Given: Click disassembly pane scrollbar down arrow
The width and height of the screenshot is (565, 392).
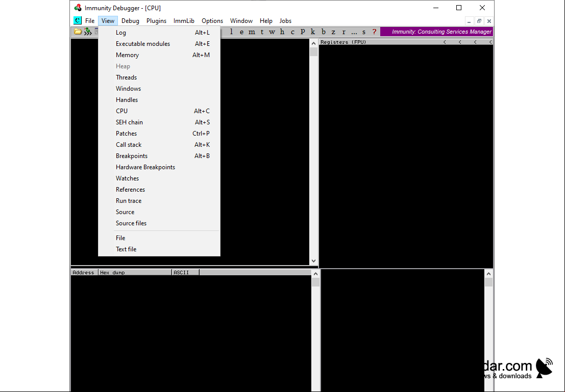Looking at the screenshot, I should tap(313, 261).
